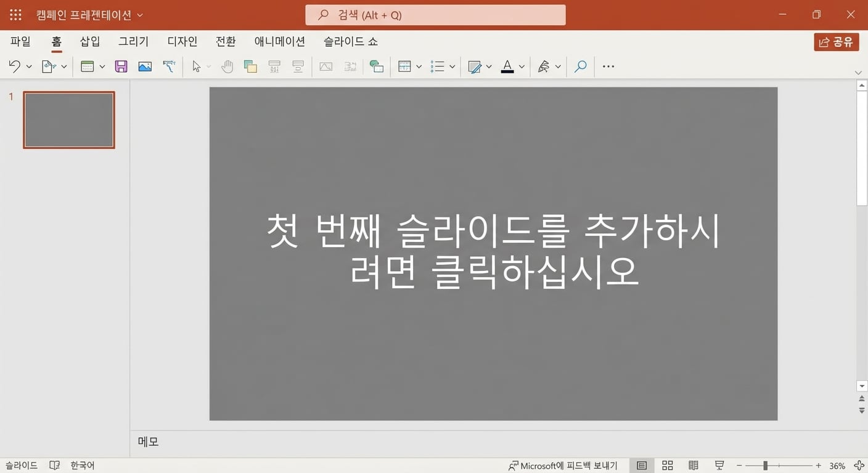Click 첫 번째 슬라이드를 추가하시려면 text
The height and width of the screenshot is (473, 868).
point(493,251)
